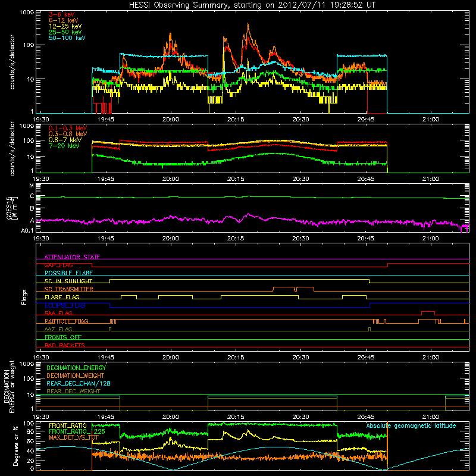Click the A0.1 label on GOES axis

[27, 230]
